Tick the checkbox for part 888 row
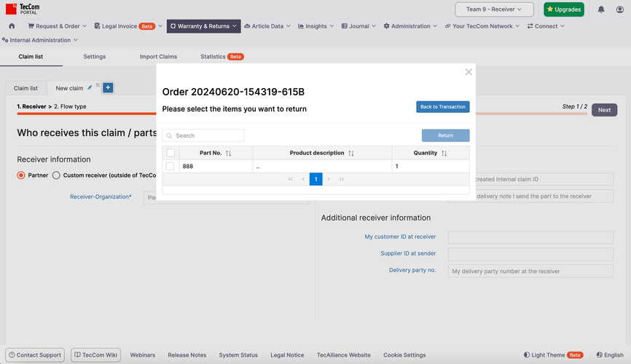The height and width of the screenshot is (364, 631). coord(171,167)
